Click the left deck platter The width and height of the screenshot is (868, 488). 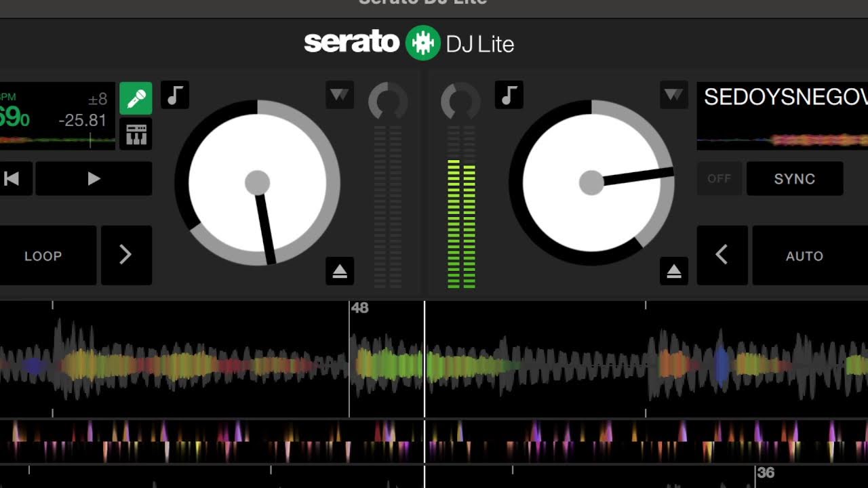[x=258, y=183]
